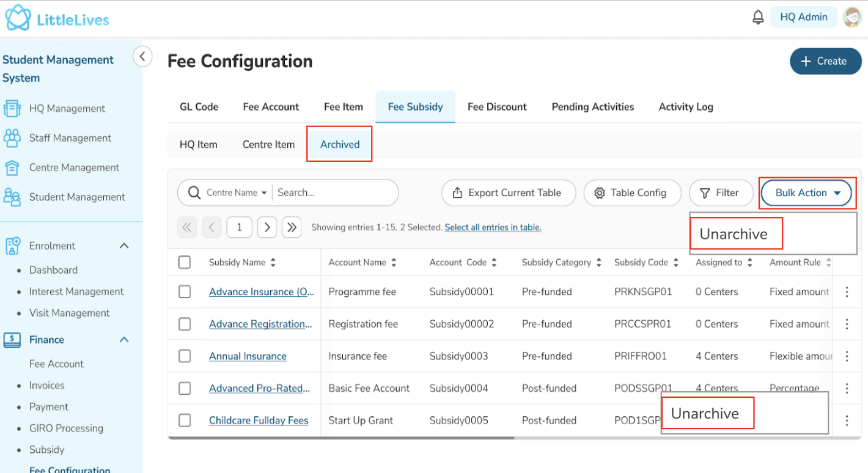Click Export Current Table button

[509, 193]
